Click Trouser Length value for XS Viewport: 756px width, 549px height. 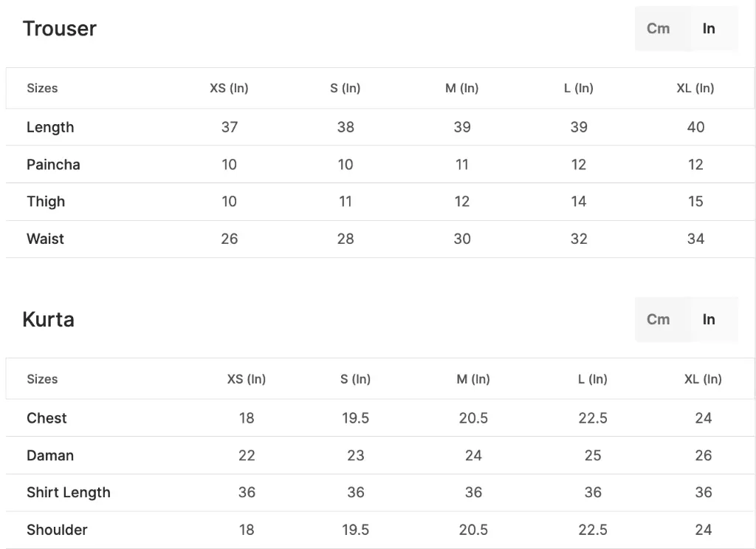pos(230,127)
